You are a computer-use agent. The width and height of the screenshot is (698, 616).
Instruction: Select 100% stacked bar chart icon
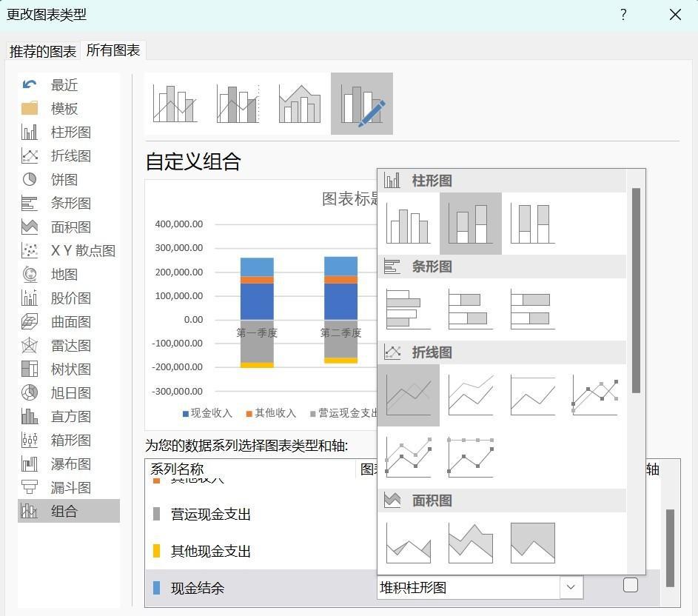(x=532, y=309)
